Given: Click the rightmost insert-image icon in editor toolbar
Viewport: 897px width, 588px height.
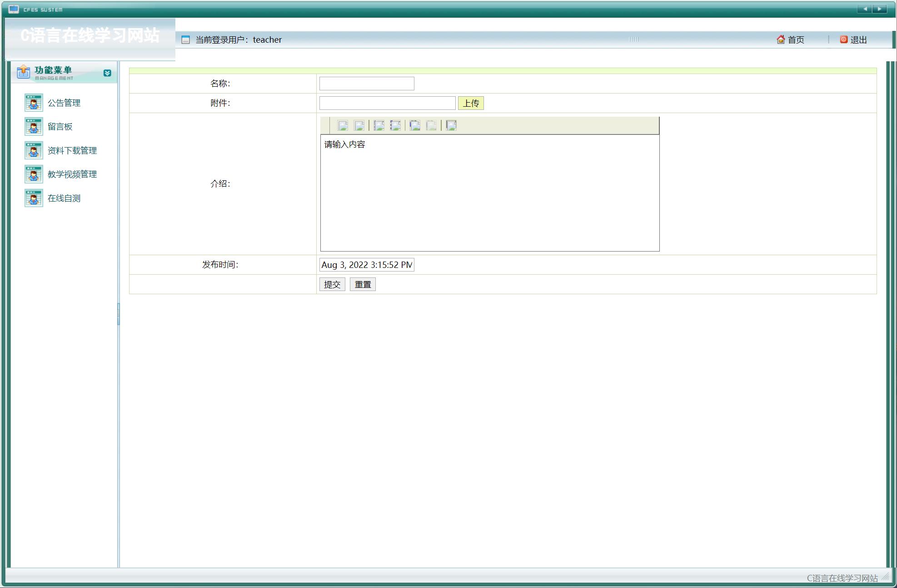Looking at the screenshot, I should click(450, 126).
